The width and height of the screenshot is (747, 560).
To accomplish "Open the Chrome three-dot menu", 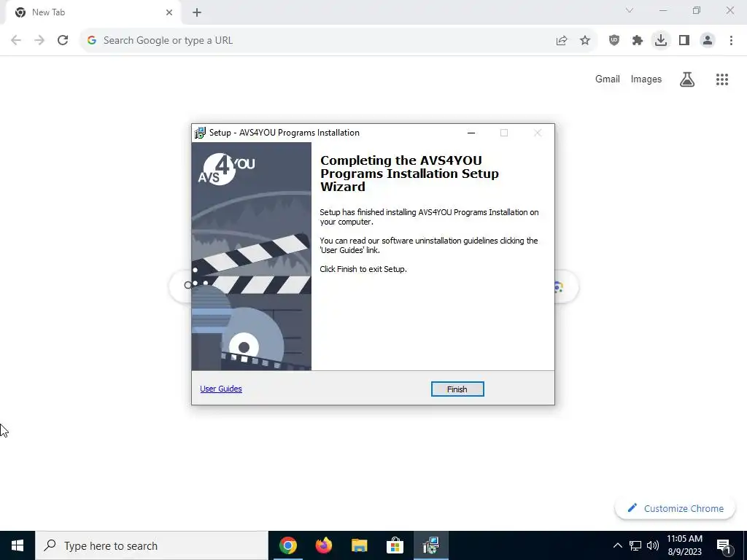I will pos(731,41).
